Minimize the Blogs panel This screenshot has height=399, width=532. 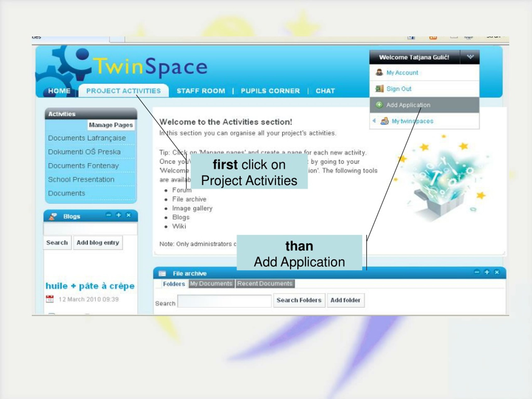109,215
